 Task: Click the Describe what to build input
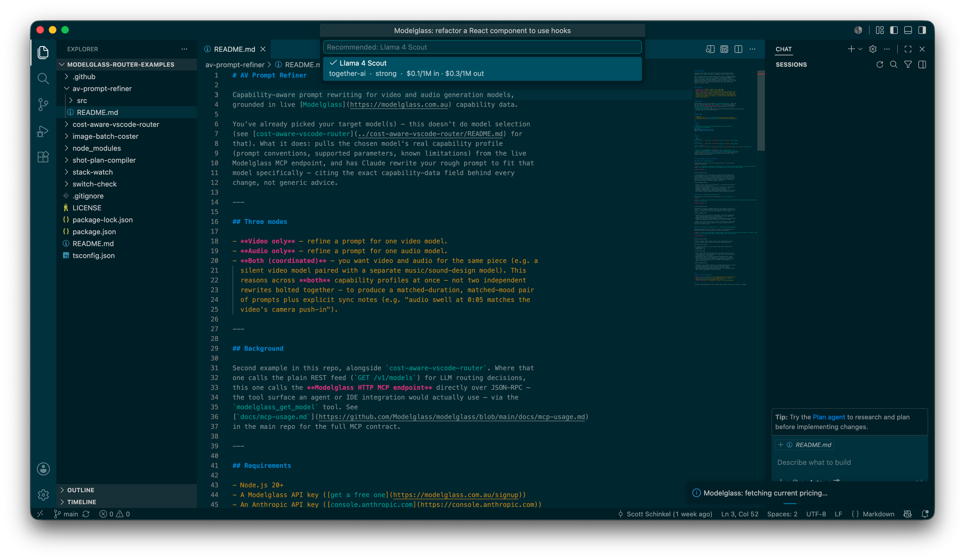849,462
